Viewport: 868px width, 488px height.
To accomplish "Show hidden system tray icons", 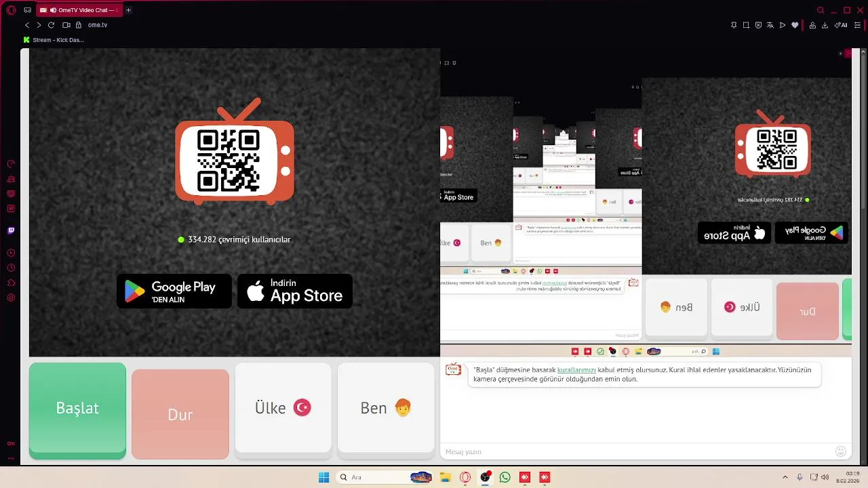I will (x=785, y=477).
